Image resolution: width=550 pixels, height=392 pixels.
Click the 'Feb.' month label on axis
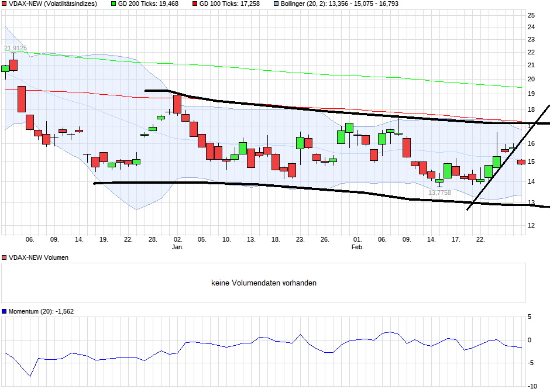pyautogui.click(x=357, y=247)
